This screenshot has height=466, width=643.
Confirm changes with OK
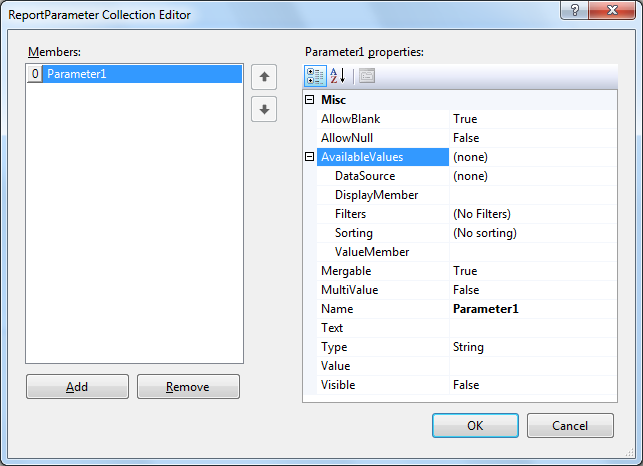coord(475,425)
